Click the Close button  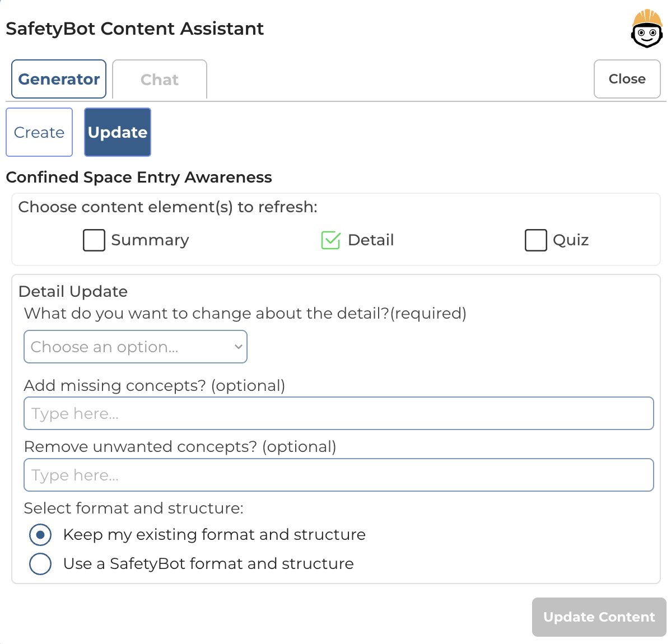click(627, 79)
